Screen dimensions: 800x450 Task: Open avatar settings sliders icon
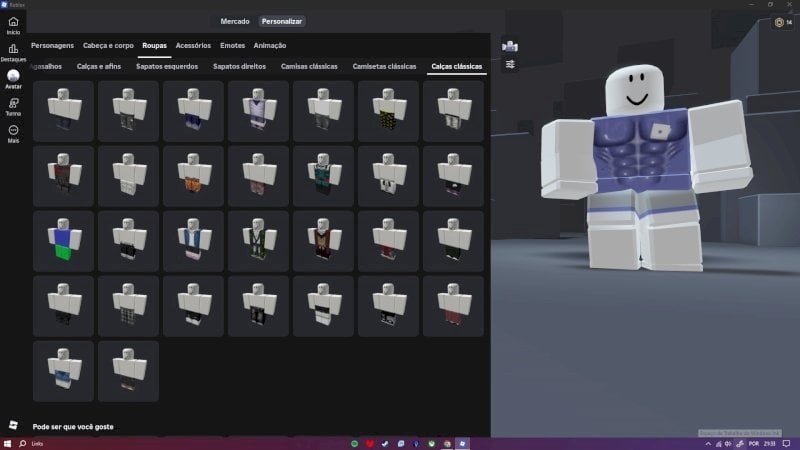(x=510, y=64)
